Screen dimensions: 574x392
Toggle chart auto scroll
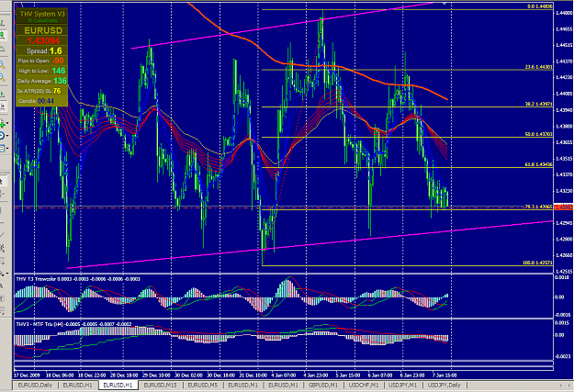coord(2,94)
